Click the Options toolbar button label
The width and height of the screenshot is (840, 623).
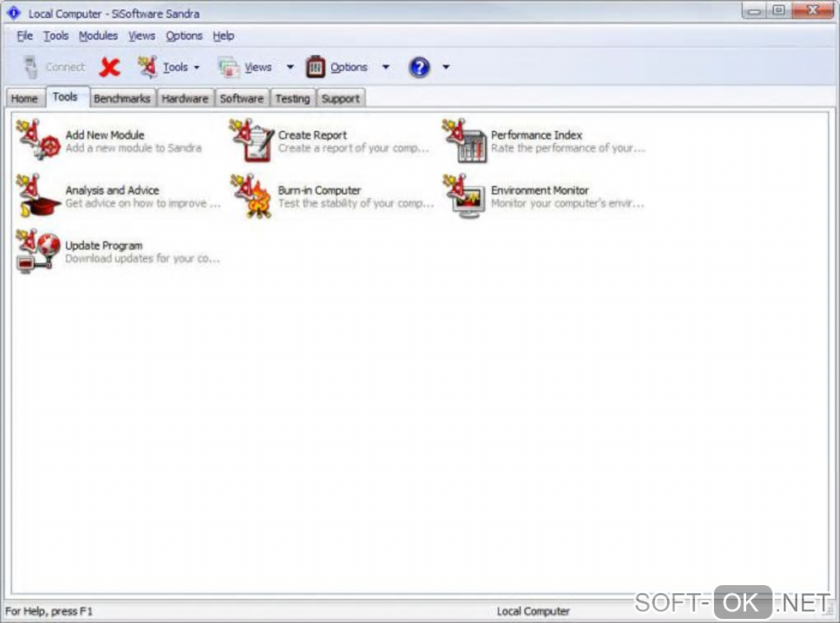click(348, 68)
